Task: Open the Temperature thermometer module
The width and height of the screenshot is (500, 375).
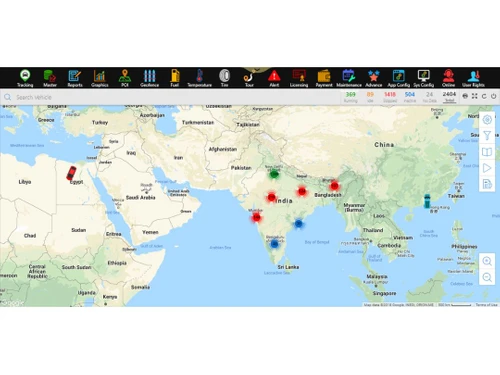Action: (x=199, y=78)
